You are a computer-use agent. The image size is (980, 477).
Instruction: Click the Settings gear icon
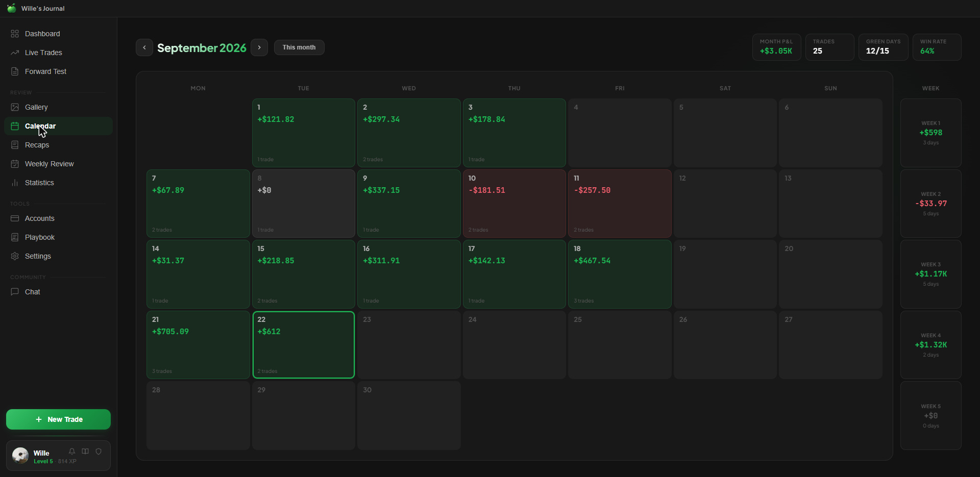tap(15, 256)
